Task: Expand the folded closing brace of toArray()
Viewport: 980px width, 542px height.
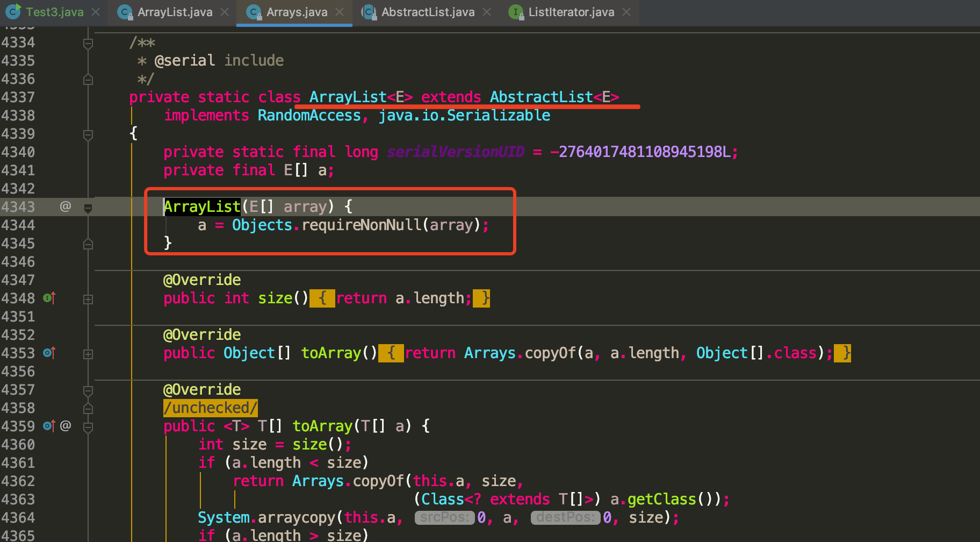Action: pyautogui.click(x=842, y=353)
